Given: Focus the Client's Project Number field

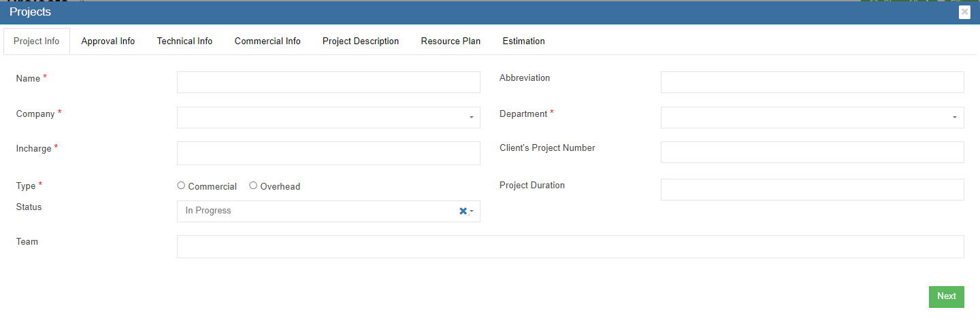Looking at the screenshot, I should click(812, 152).
